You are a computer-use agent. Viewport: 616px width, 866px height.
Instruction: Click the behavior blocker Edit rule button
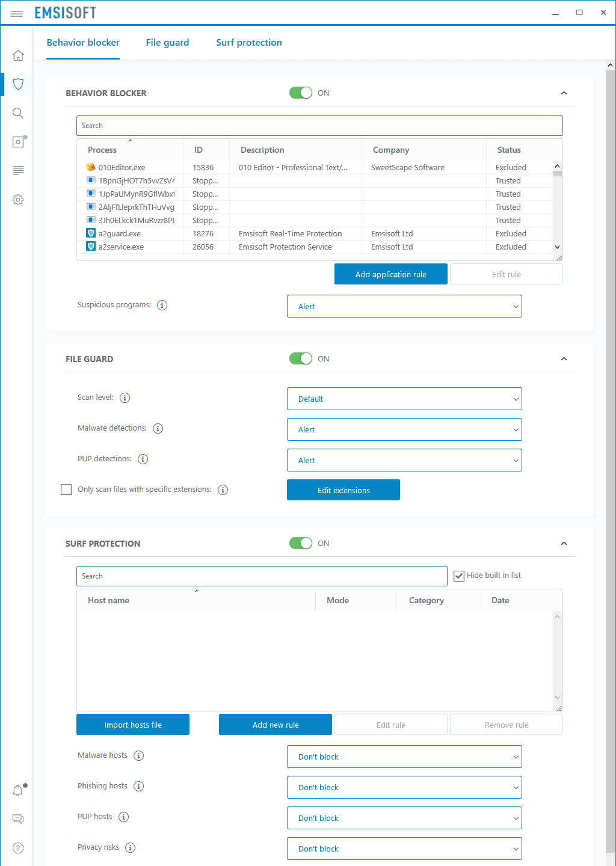tap(507, 274)
